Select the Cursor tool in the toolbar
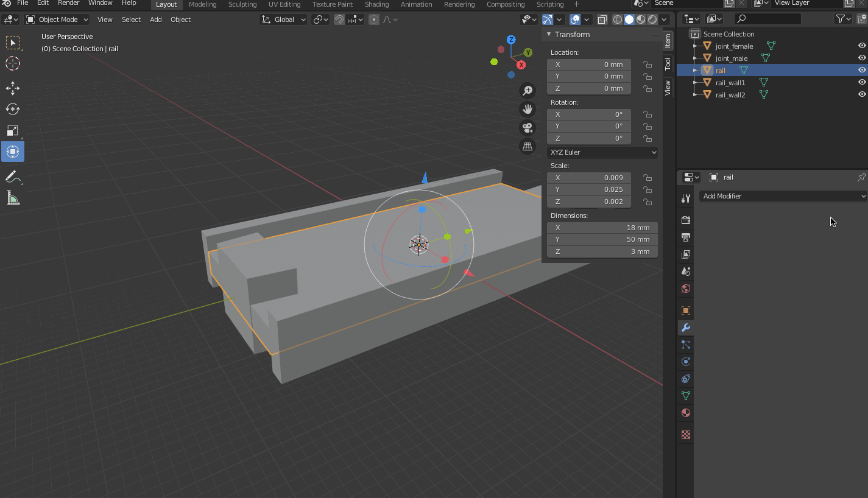Viewport: 868px width, 498px height. [13, 63]
